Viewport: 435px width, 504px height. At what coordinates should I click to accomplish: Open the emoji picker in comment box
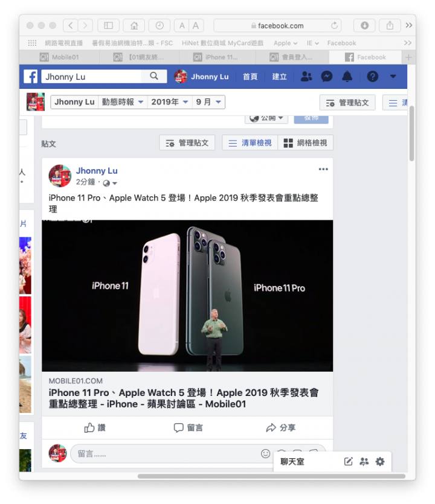265,453
